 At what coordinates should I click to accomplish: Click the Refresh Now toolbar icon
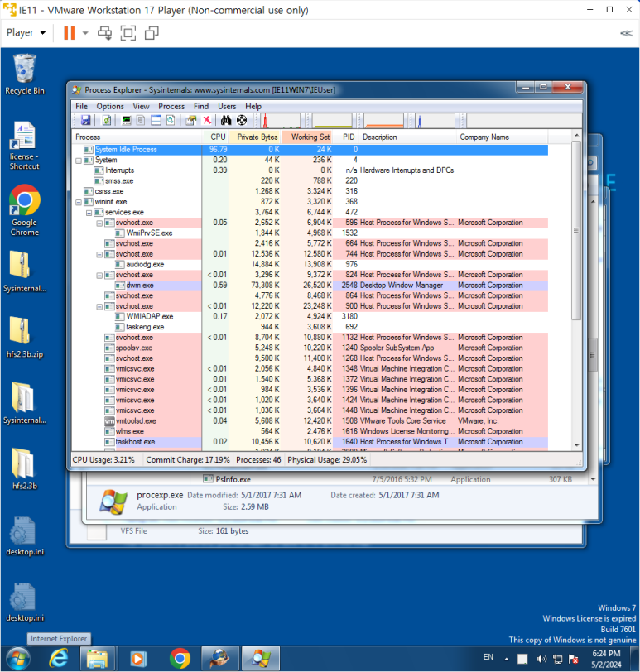point(107,121)
